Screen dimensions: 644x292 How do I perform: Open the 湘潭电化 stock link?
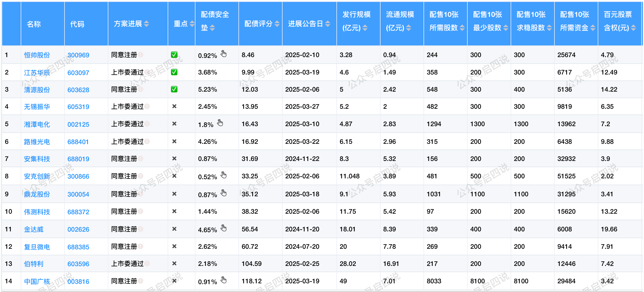(x=37, y=124)
